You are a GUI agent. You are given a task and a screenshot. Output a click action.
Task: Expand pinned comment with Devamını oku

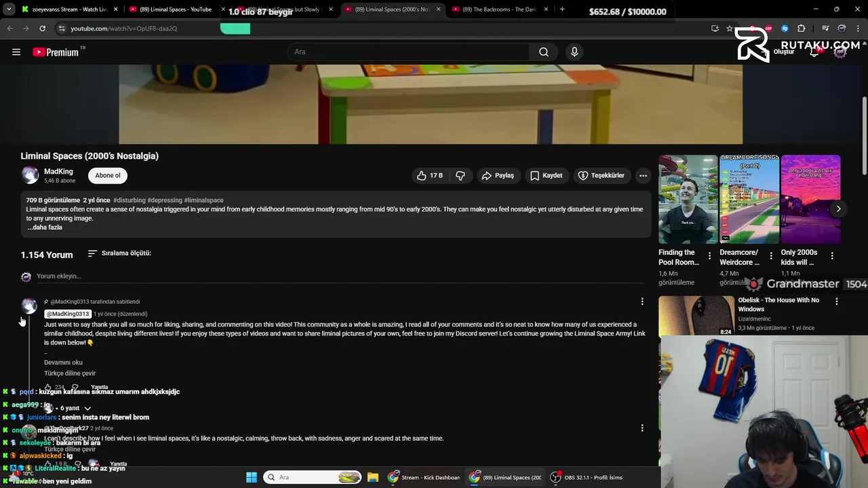(x=63, y=363)
